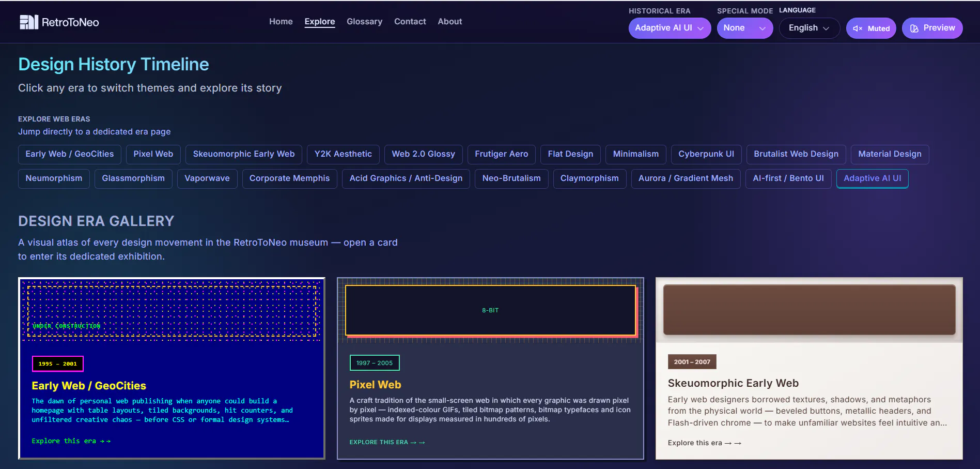Viewport: 980px width, 469px height.
Task: Select the Flat Design chip
Action: (570, 154)
